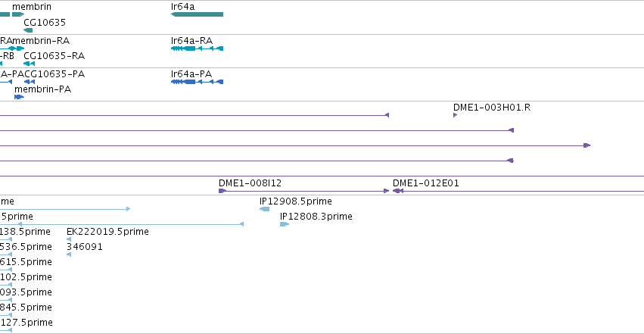This screenshot has height=334, width=644.
Task: Select the Ir64a-RA label text
Action: pyautogui.click(x=191, y=41)
